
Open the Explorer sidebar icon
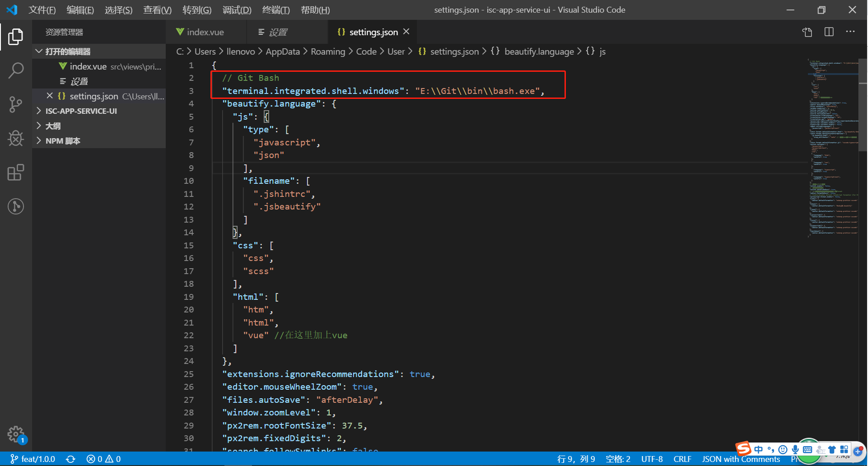tap(16, 37)
